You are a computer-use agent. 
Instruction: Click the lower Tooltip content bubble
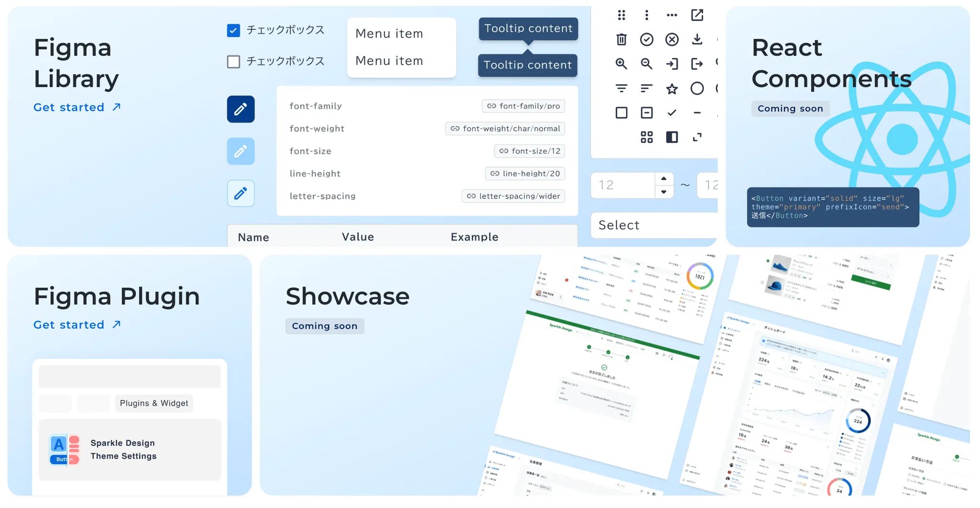pos(528,65)
